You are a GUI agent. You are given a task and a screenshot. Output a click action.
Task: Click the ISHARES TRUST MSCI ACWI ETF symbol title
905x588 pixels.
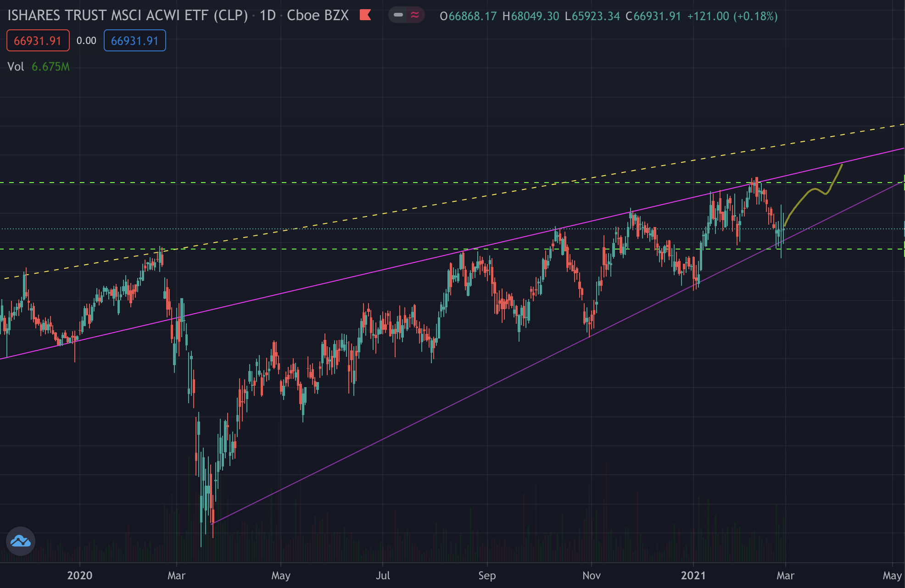pos(128,16)
